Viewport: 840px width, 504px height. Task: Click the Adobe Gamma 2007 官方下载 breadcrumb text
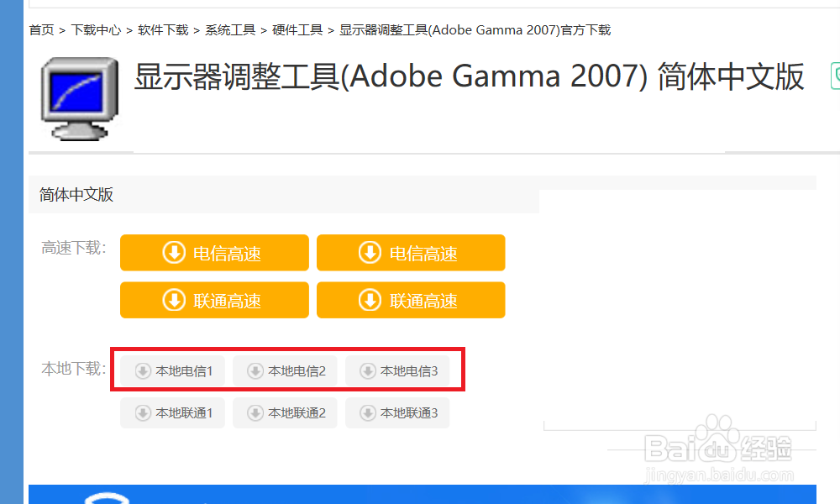pos(475,30)
